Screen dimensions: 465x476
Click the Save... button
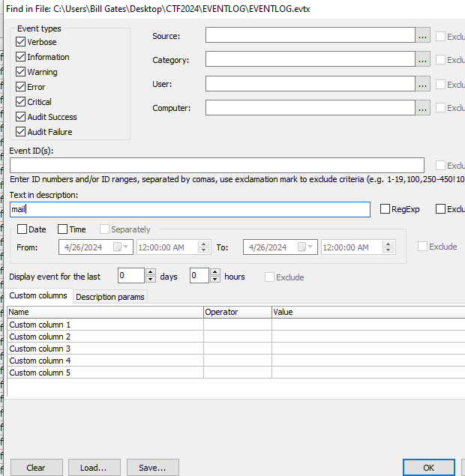pos(152,468)
